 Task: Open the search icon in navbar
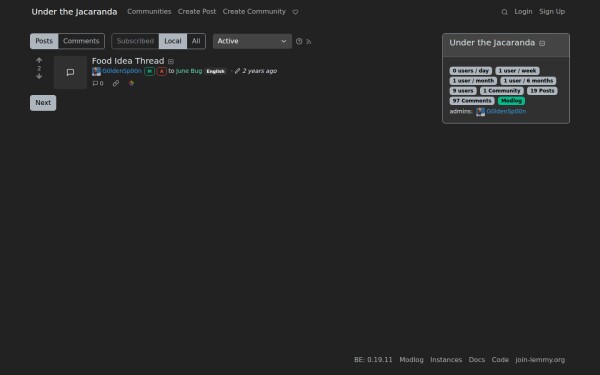point(504,12)
